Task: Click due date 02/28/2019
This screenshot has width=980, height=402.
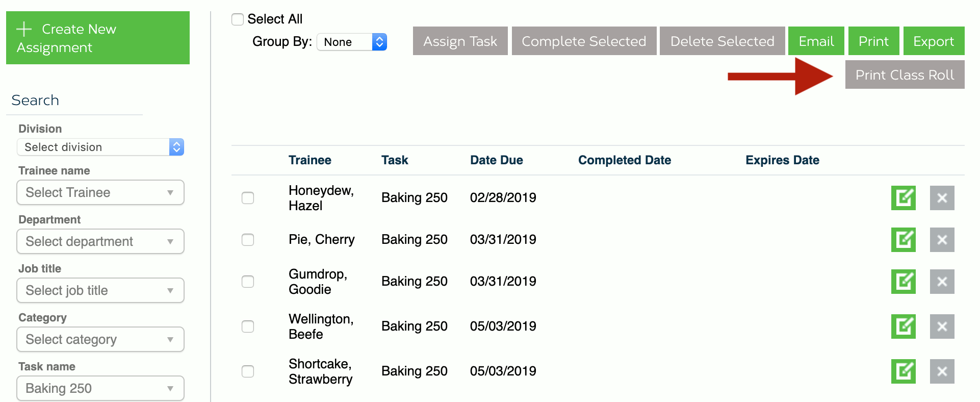Action: (503, 198)
